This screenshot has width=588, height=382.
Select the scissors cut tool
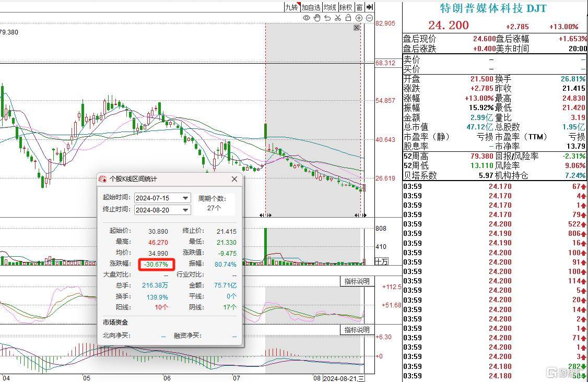(x=337, y=18)
